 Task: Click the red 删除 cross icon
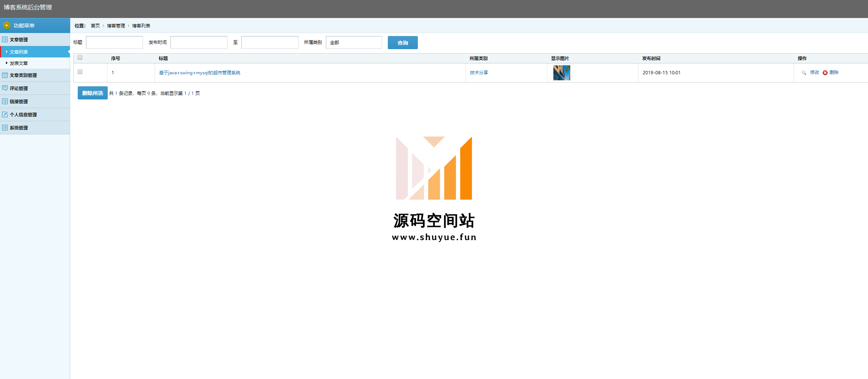tap(825, 73)
